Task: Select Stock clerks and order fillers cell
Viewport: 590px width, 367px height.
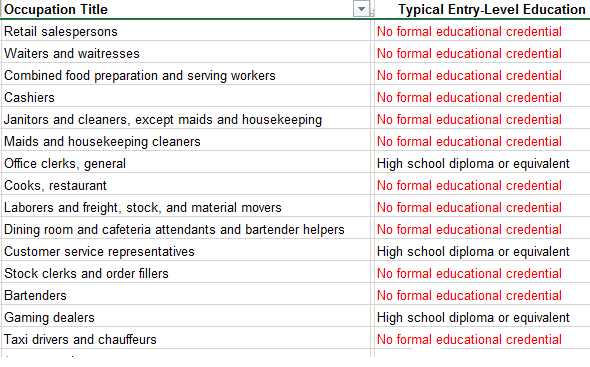Action: tap(186, 273)
